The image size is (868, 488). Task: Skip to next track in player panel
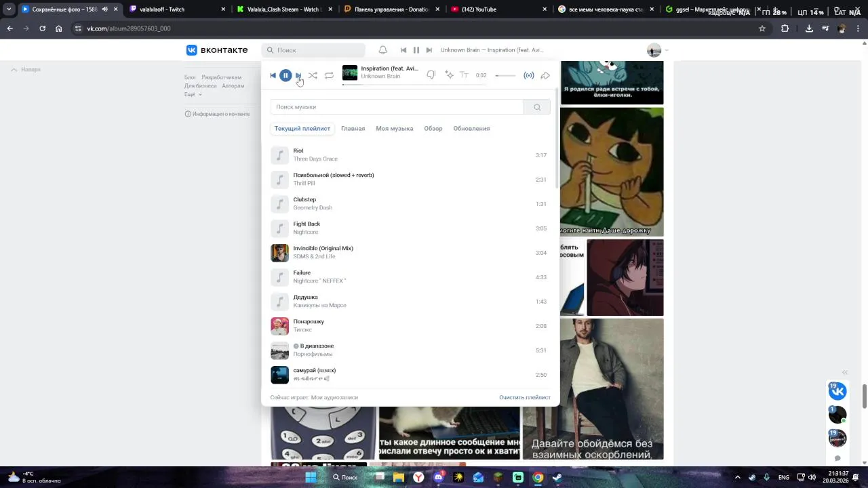point(298,75)
